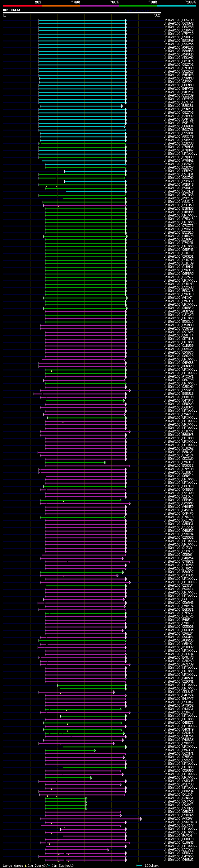Click the purple 60% identity legend segment
This screenshot has height=868, width=199.
(99, 6)
